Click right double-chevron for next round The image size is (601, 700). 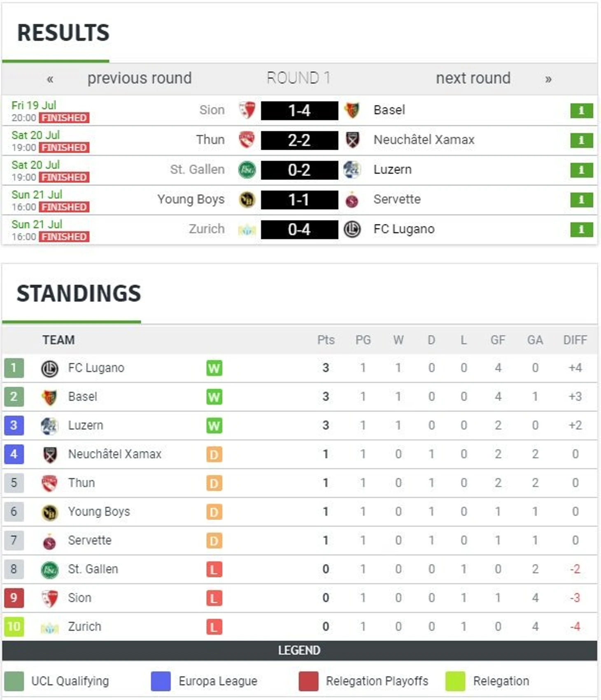pyautogui.click(x=548, y=79)
